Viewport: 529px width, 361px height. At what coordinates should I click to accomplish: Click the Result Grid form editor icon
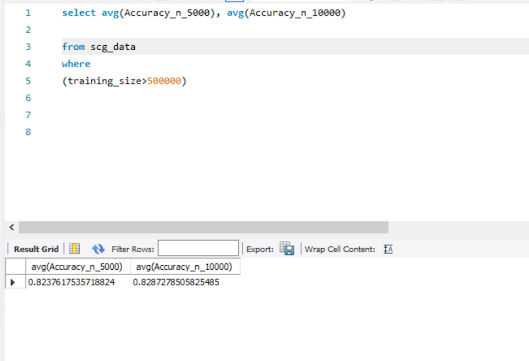click(74, 249)
